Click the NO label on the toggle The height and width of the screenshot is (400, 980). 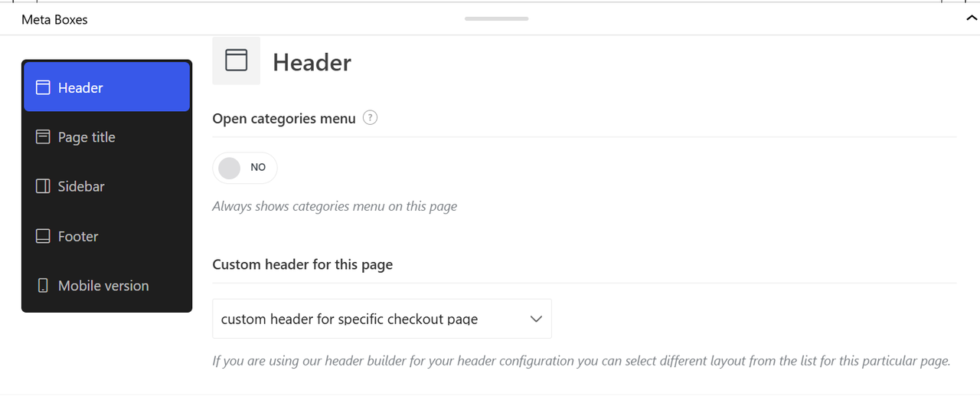[x=258, y=167]
